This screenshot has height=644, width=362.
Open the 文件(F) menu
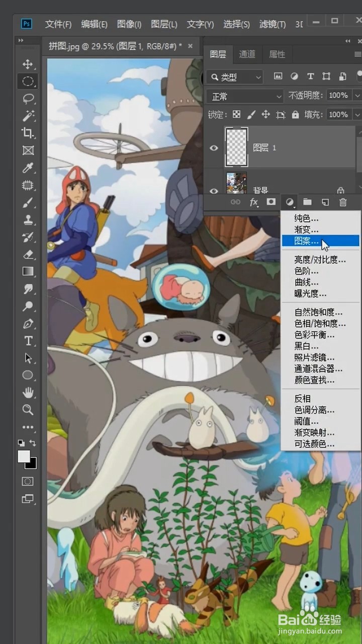point(58,24)
